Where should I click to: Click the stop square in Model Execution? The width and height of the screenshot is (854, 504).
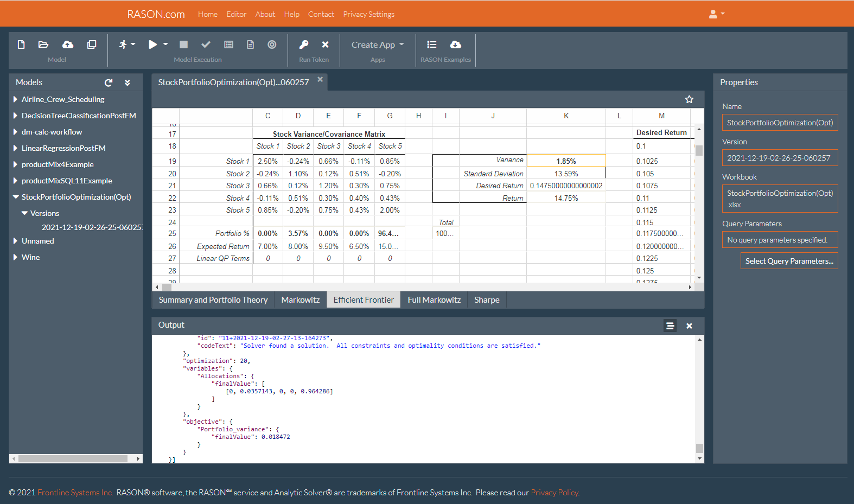184,44
